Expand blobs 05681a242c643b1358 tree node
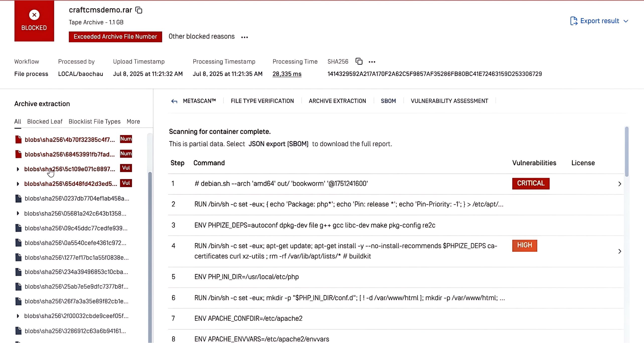Screen dimensions: 644x343 [x=18, y=213]
